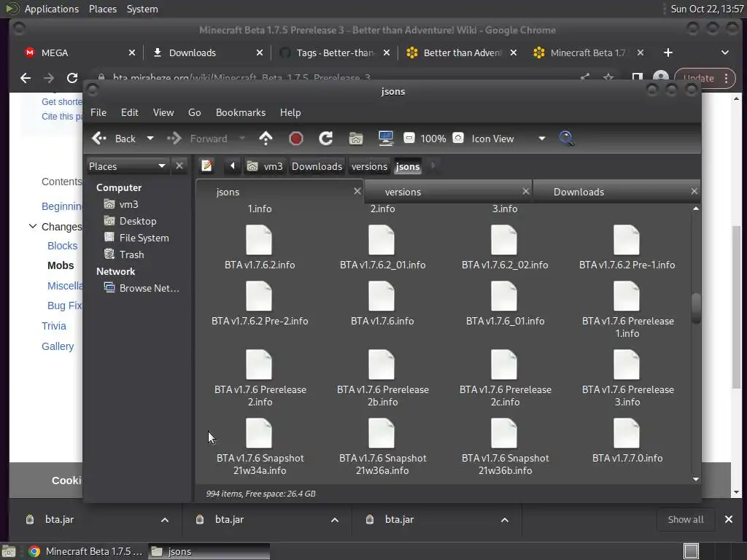Select Browse Network in the sidebar
Viewport: 747px width, 560px height.
pyautogui.click(x=149, y=288)
